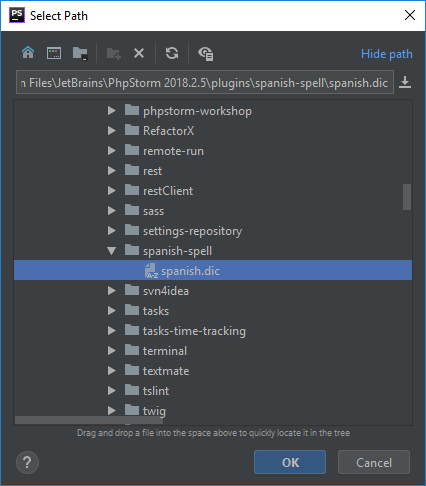The height and width of the screenshot is (486, 426).
Task: Cancel the Select Path dialog
Action: click(x=374, y=462)
